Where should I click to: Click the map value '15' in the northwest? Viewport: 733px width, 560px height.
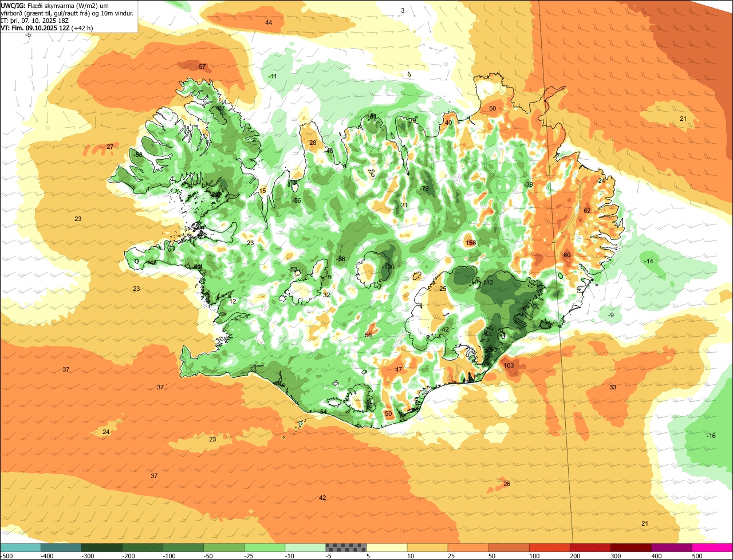[263, 191]
